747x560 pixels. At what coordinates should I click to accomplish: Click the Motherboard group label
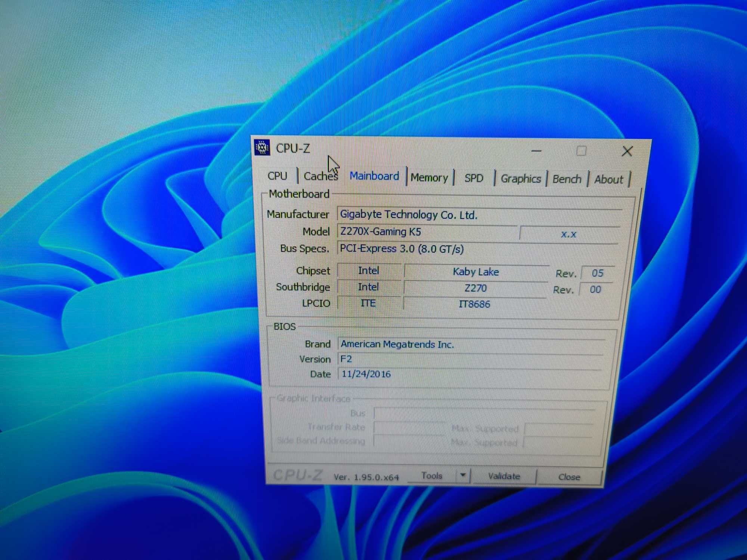click(x=299, y=194)
